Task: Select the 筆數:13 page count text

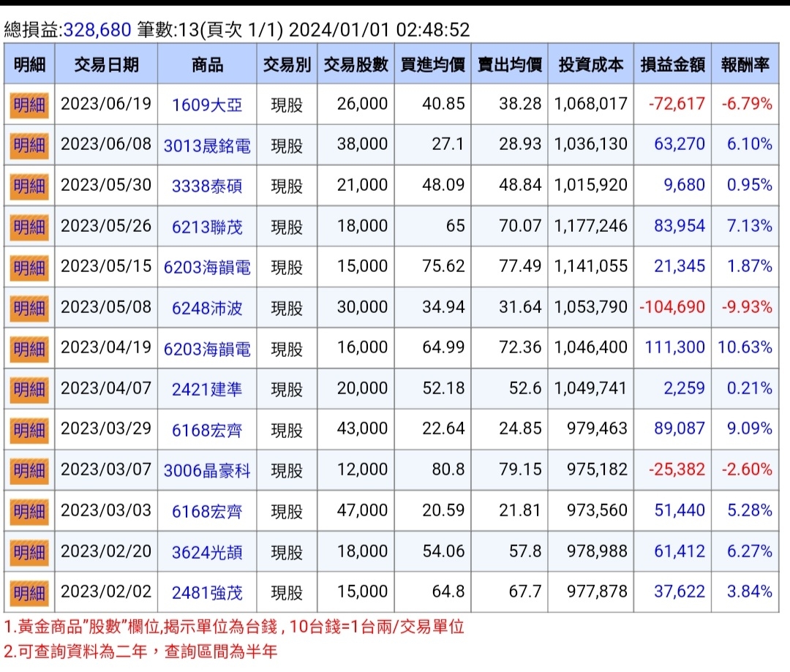Action: (168, 30)
